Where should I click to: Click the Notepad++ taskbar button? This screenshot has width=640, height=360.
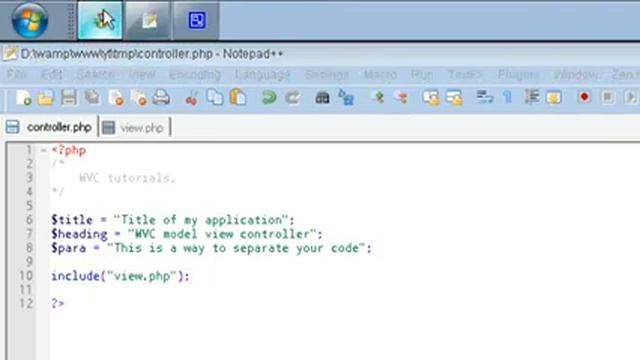pyautogui.click(x=149, y=20)
